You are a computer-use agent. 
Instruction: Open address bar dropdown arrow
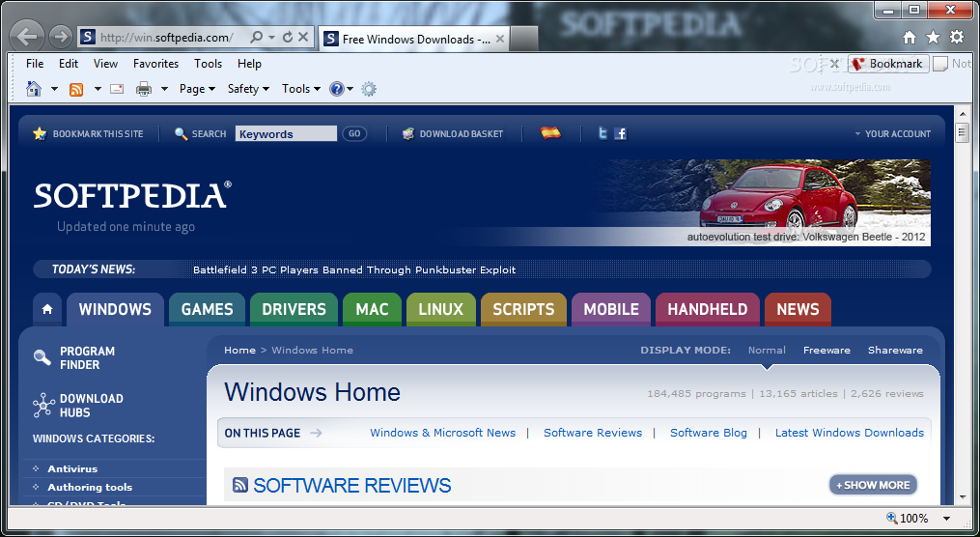click(272, 38)
